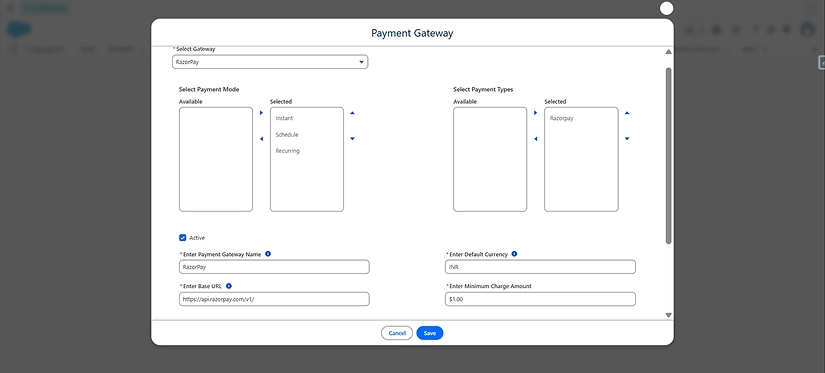This screenshot has width=825, height=373.
Task: Focus the Minimum Charge Amount field
Action: [x=540, y=299]
